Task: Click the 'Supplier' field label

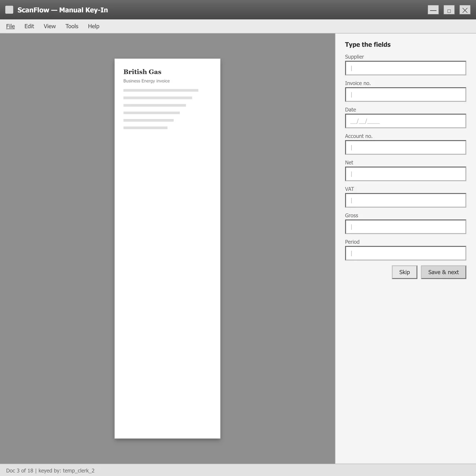Action: coord(354,57)
